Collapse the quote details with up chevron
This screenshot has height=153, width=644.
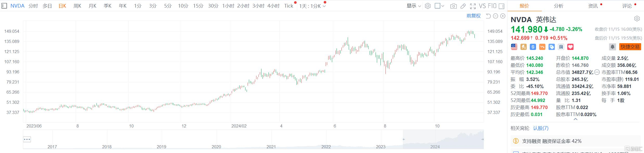(x=575, y=119)
